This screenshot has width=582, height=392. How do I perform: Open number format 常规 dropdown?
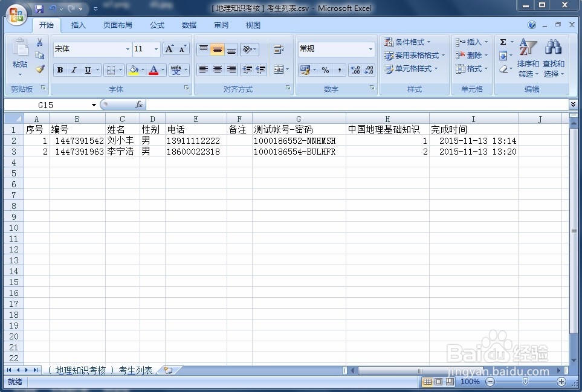coord(370,49)
